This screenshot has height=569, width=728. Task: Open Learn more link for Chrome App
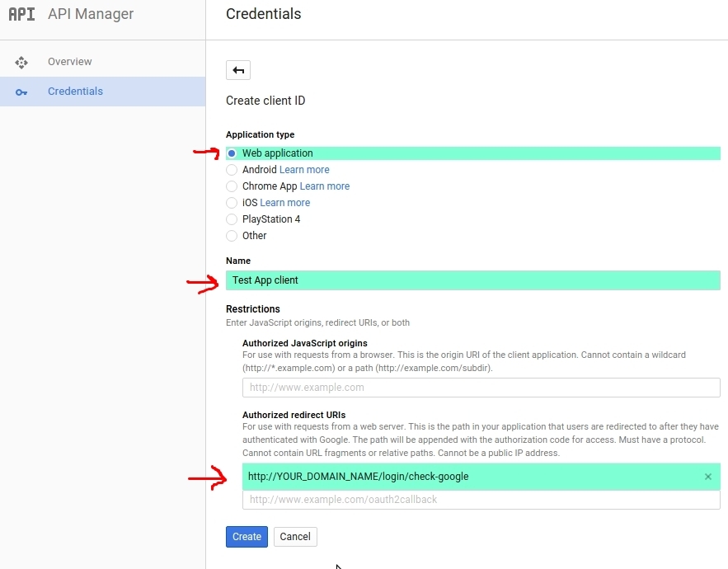[325, 186]
